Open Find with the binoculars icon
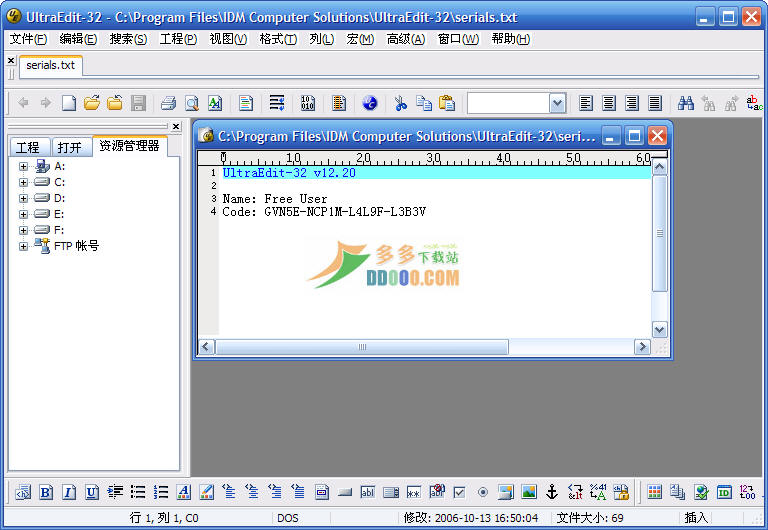Image resolution: width=768 pixels, height=530 pixels. [x=686, y=103]
